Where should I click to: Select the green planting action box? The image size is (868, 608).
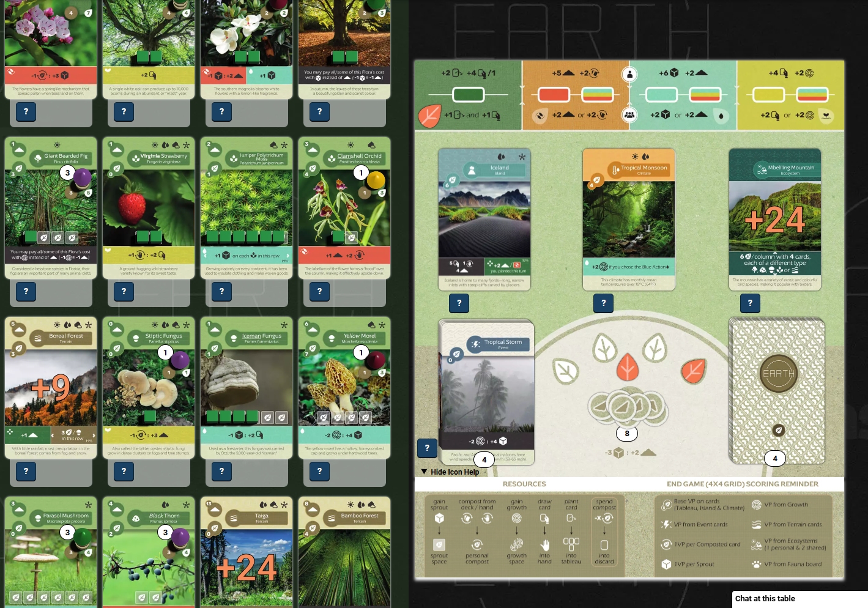[x=468, y=95]
